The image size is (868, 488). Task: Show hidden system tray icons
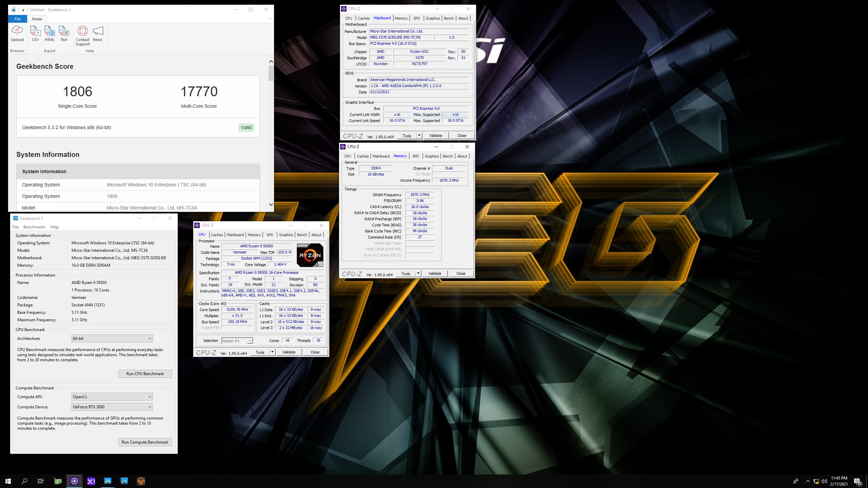tap(808, 481)
